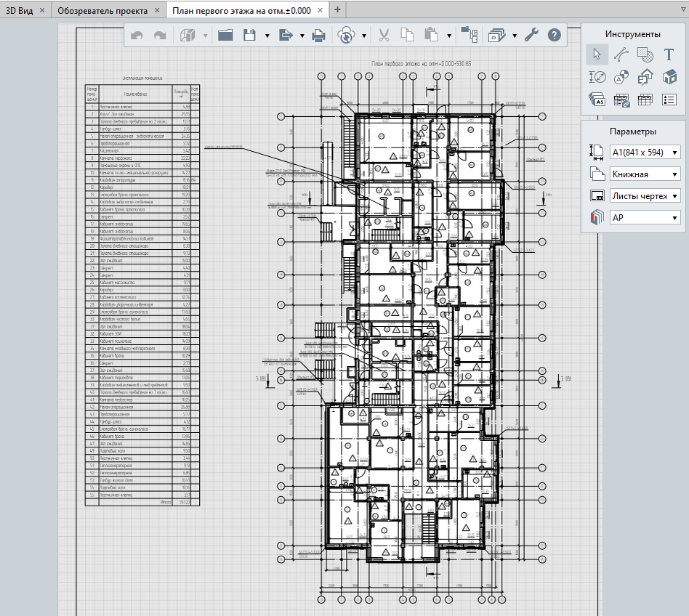Activate the curve drawing tool

click(x=620, y=54)
